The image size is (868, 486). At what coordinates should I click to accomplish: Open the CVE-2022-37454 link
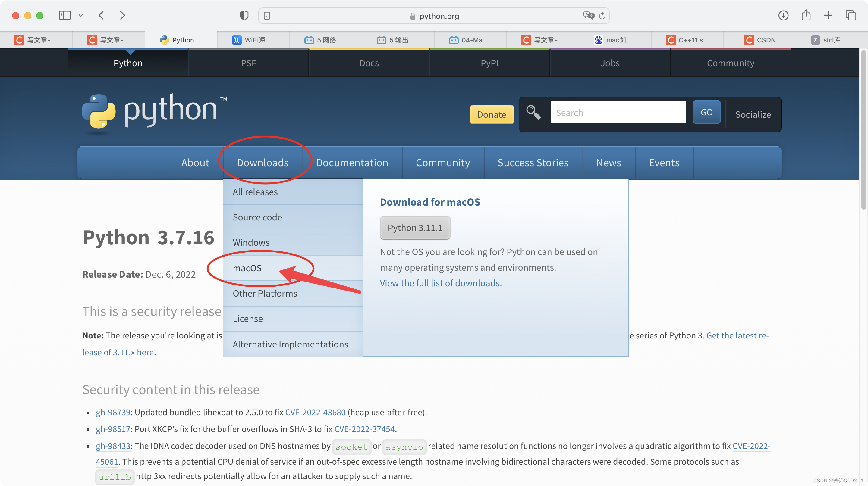point(364,429)
